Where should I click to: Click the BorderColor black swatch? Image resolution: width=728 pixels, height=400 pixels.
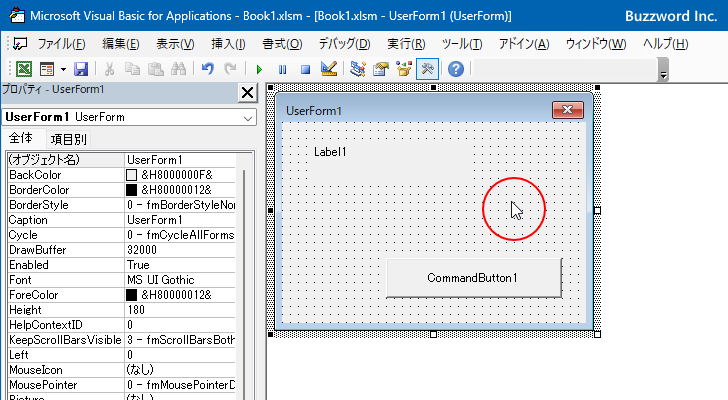[131, 190]
